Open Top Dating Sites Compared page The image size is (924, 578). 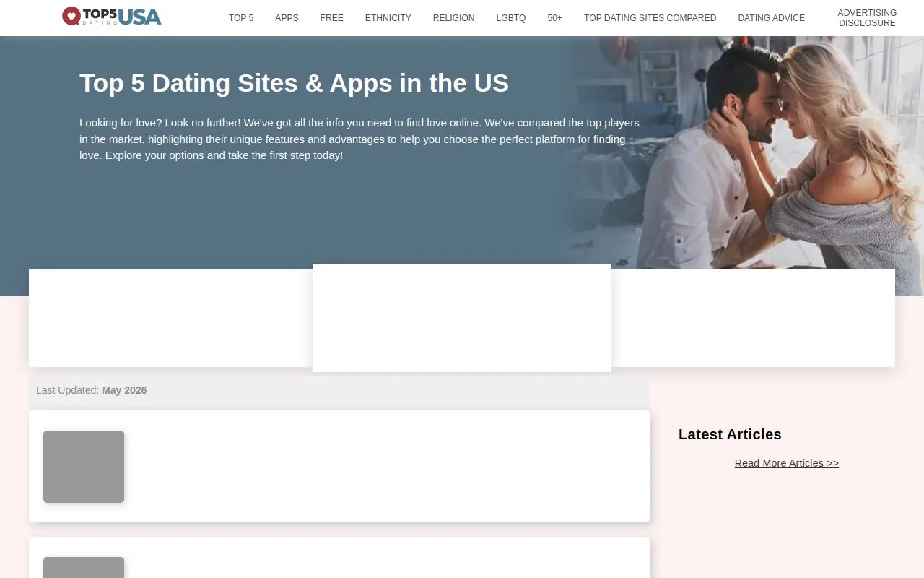coord(650,18)
